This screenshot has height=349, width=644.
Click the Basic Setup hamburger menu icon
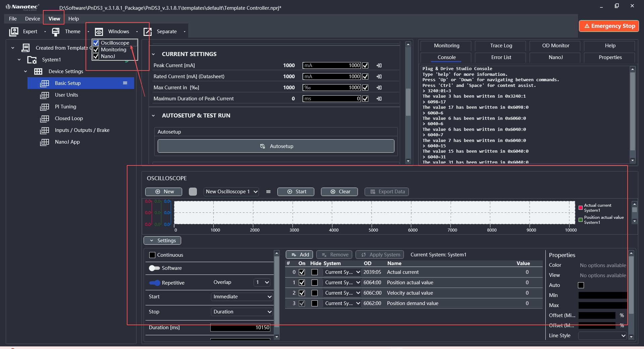[125, 83]
